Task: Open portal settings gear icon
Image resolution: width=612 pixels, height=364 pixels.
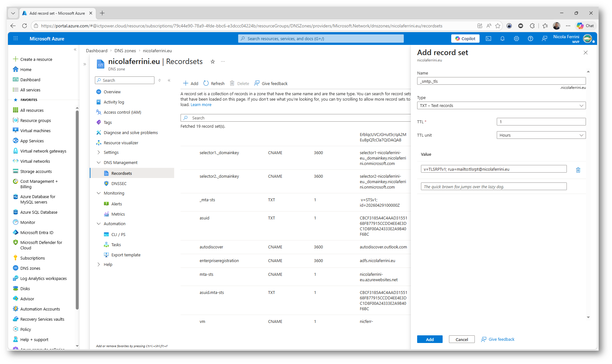Action: [x=516, y=39]
